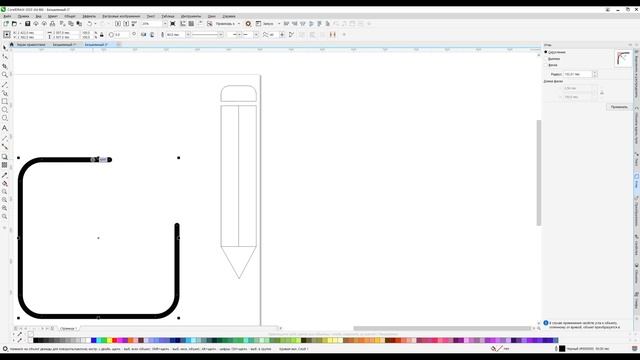Switch to the Экран приветствия tab
This screenshot has width=640, height=360.
coord(31,44)
